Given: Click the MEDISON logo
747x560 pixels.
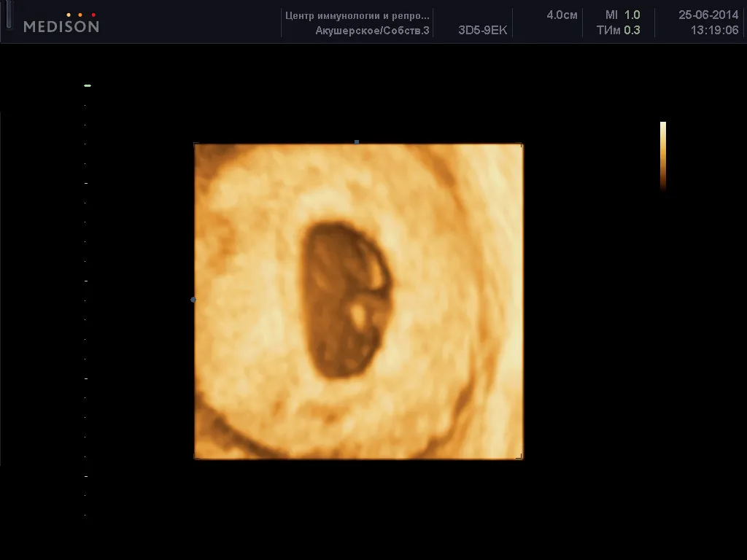Looking at the screenshot, I should click(x=61, y=23).
